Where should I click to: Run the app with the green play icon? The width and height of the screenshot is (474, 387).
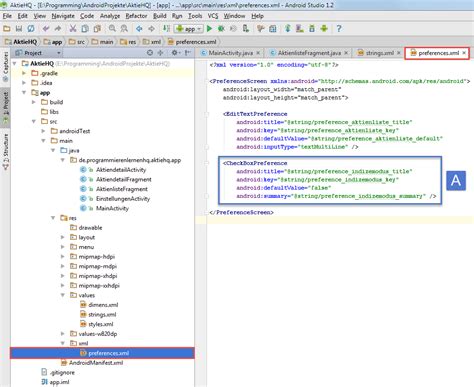click(x=209, y=29)
